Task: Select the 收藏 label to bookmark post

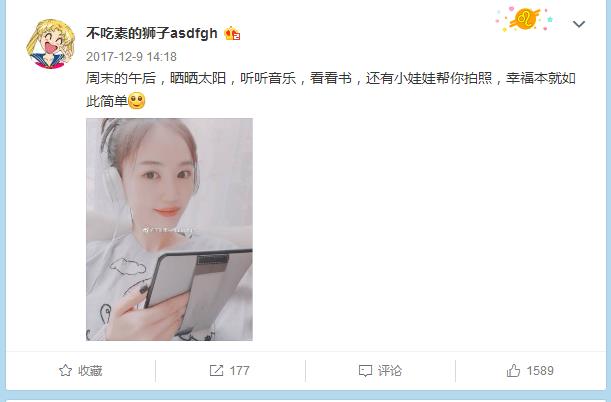Action: point(90,371)
